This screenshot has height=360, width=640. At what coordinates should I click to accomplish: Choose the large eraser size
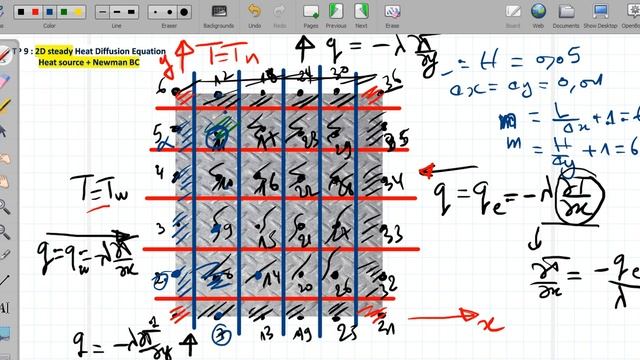(184, 12)
